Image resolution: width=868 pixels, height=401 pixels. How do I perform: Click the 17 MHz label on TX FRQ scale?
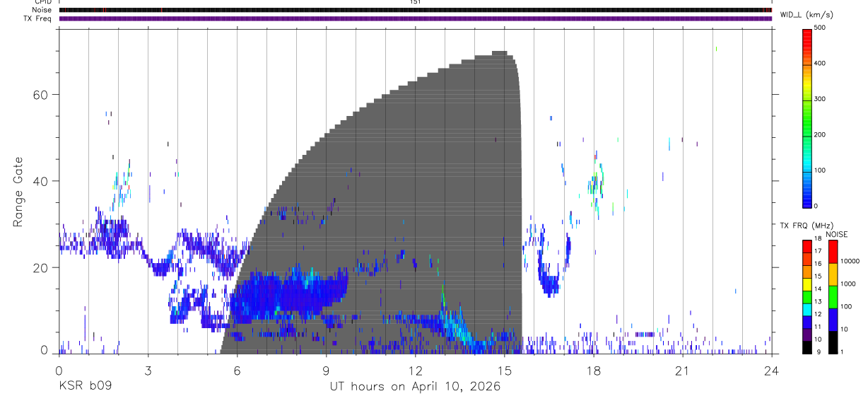tap(819, 251)
